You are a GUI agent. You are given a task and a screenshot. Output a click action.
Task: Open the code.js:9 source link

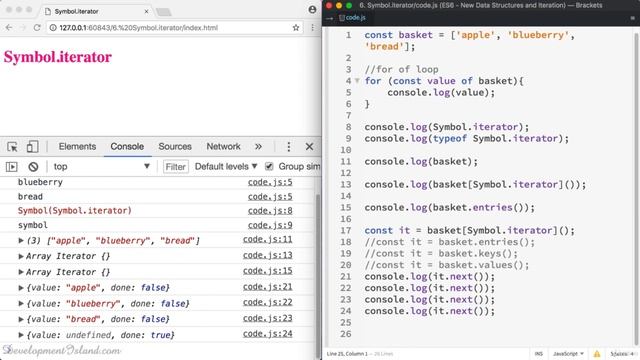click(x=270, y=225)
